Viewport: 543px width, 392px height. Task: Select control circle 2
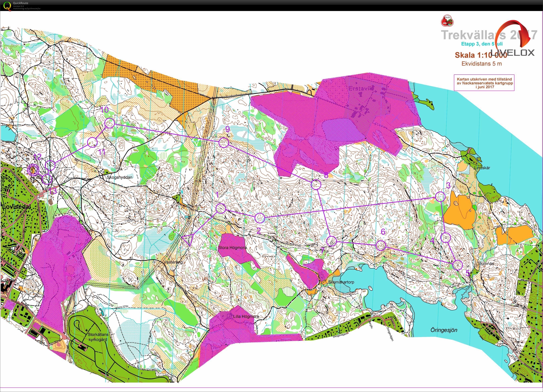pyautogui.click(x=259, y=218)
